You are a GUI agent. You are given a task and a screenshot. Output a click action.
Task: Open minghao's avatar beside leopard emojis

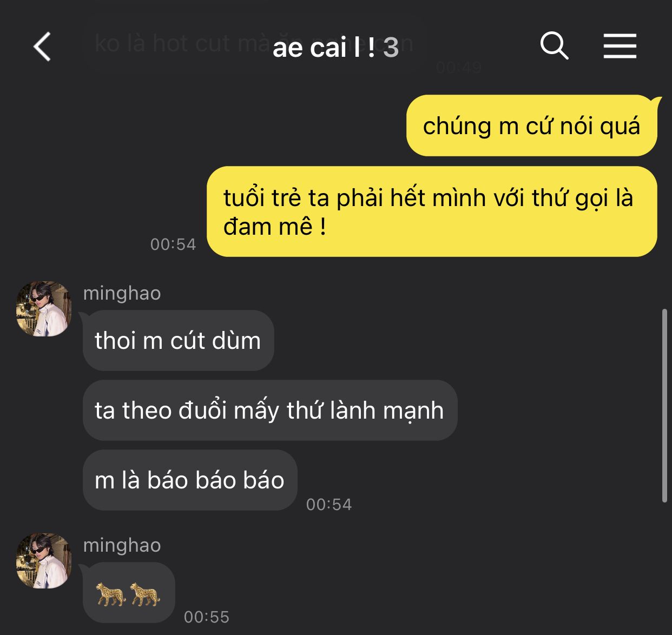(x=44, y=561)
